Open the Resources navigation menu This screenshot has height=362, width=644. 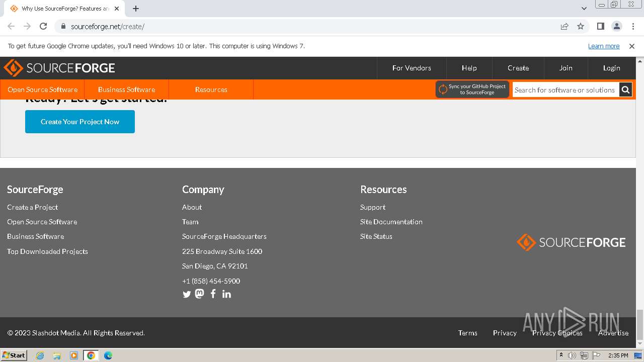click(x=211, y=89)
